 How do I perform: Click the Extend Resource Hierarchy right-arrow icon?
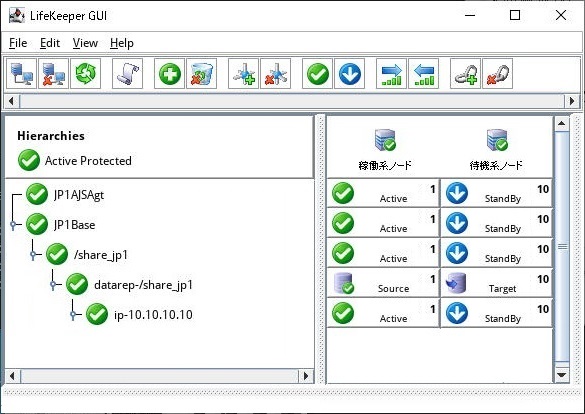[x=391, y=73]
